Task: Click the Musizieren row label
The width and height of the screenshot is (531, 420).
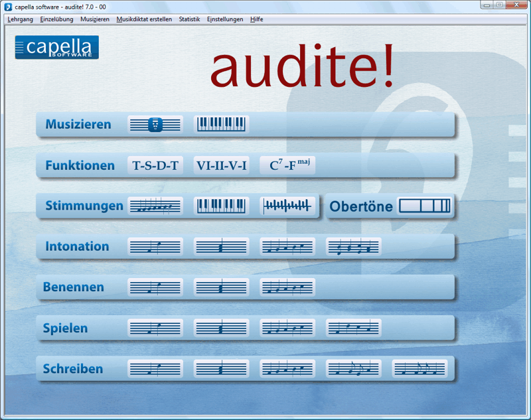Action: (x=78, y=124)
